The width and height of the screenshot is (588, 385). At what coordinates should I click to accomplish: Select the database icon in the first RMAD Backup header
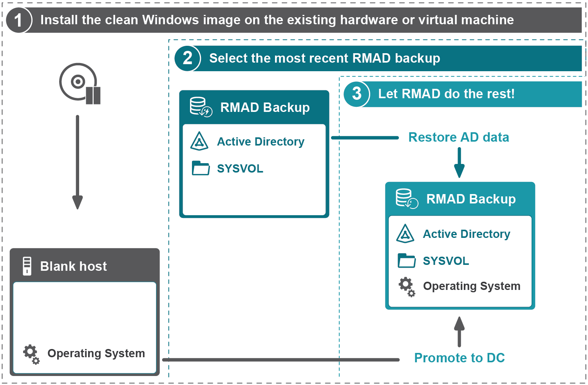(200, 106)
